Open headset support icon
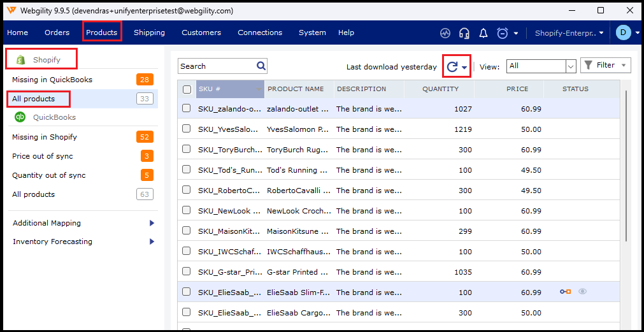This screenshot has width=644, height=332. tap(464, 33)
